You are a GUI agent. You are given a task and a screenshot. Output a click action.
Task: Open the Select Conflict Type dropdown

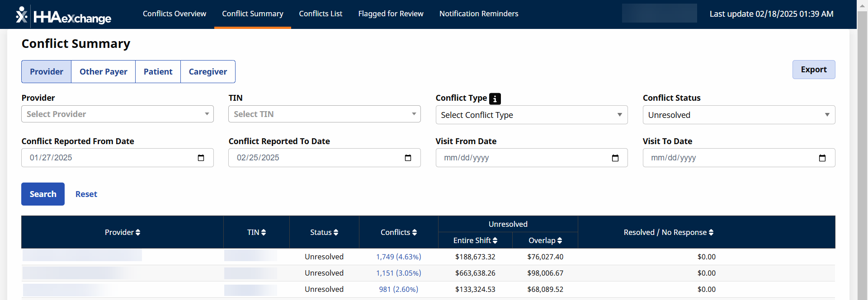pos(531,115)
